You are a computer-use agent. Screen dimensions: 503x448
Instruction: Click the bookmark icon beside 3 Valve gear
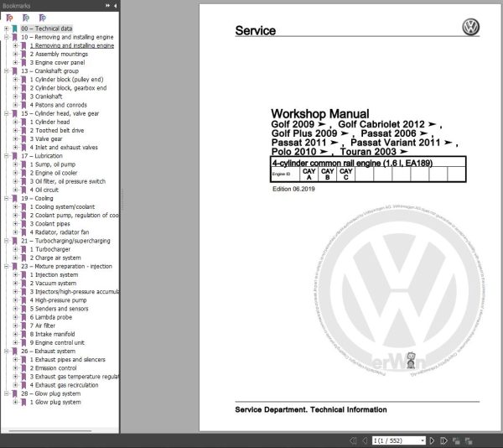[23, 139]
